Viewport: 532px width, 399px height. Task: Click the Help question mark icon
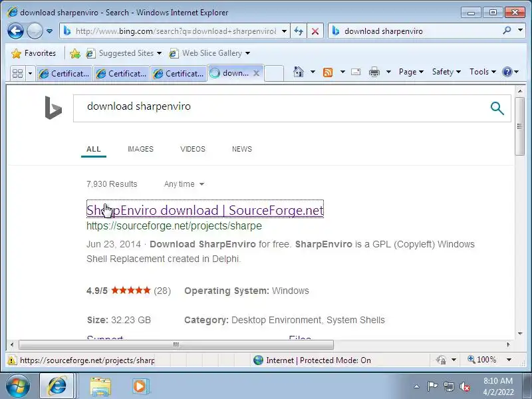[507, 72]
